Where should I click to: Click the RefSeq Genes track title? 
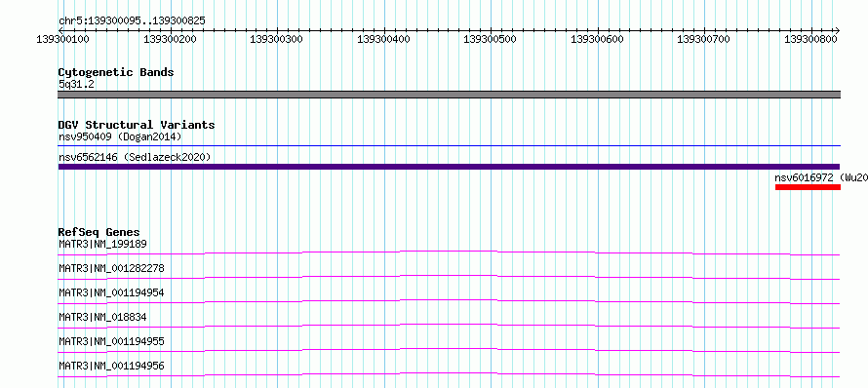(x=99, y=232)
